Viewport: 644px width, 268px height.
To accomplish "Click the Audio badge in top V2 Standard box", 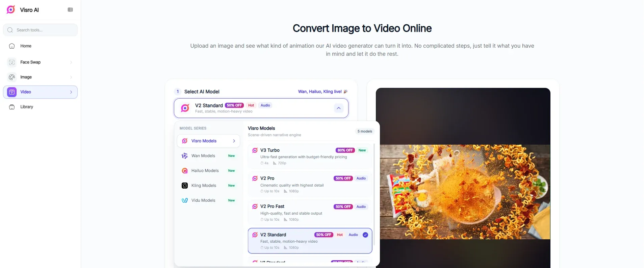I will (x=265, y=105).
